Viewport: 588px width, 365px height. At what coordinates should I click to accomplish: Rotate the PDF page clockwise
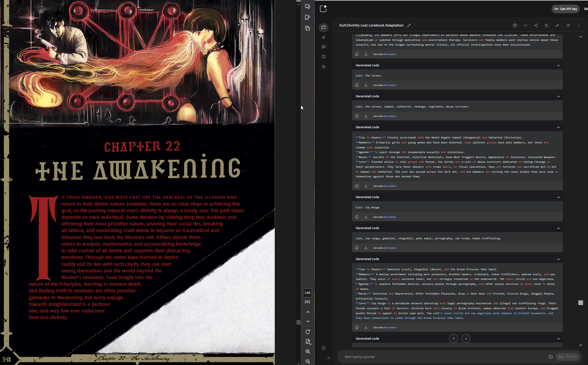[308, 332]
